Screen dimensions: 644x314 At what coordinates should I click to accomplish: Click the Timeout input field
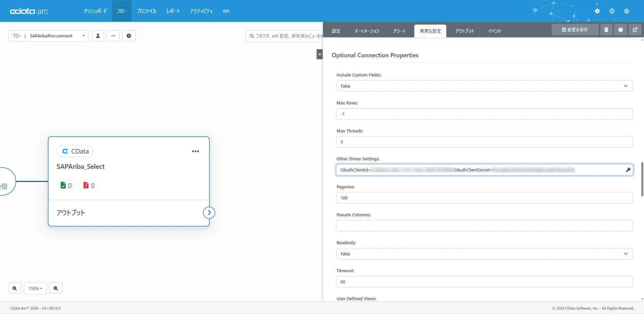point(484,282)
